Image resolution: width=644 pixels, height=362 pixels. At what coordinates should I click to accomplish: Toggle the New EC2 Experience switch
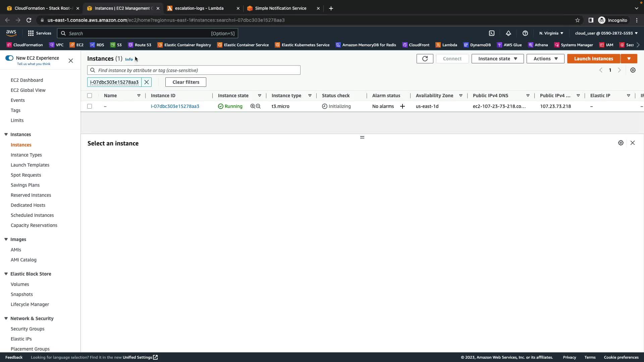tap(9, 58)
